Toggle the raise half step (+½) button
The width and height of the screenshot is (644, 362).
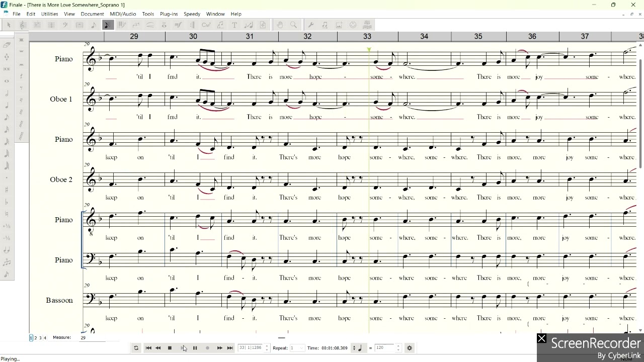[x=7, y=226]
